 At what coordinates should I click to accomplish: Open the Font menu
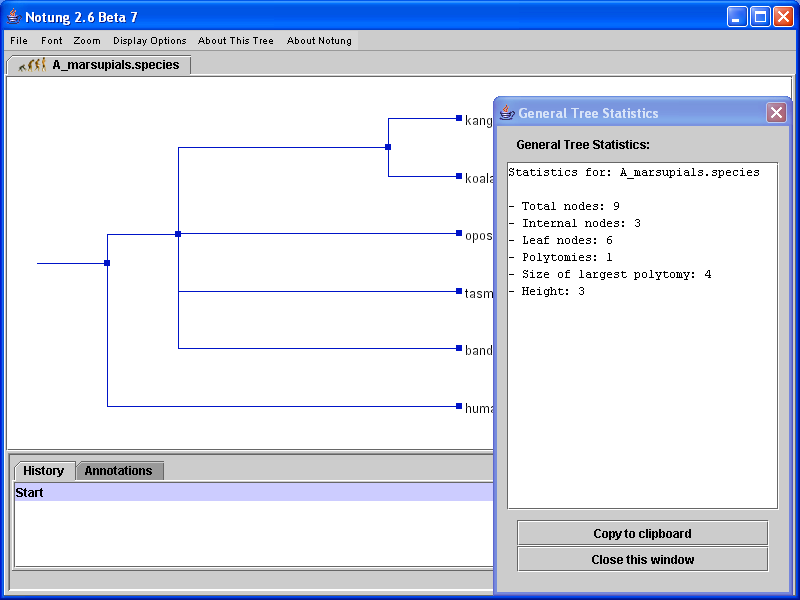coord(52,41)
